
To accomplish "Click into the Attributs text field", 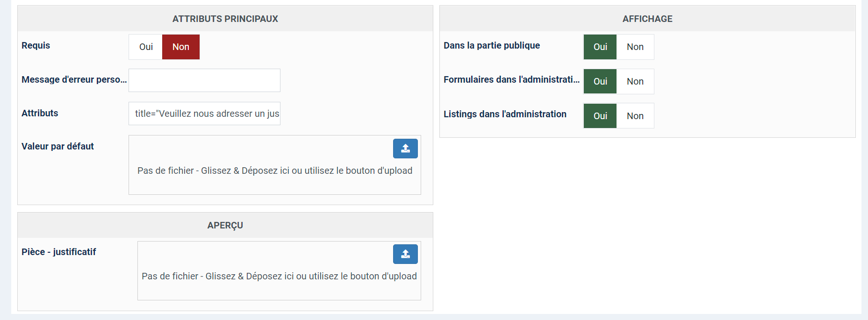I will tap(204, 114).
